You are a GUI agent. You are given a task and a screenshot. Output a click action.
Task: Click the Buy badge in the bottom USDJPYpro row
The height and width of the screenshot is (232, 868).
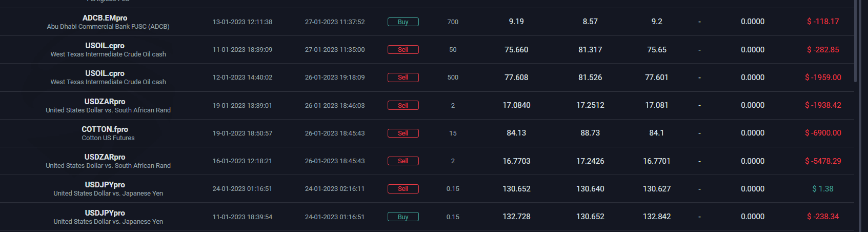403,217
